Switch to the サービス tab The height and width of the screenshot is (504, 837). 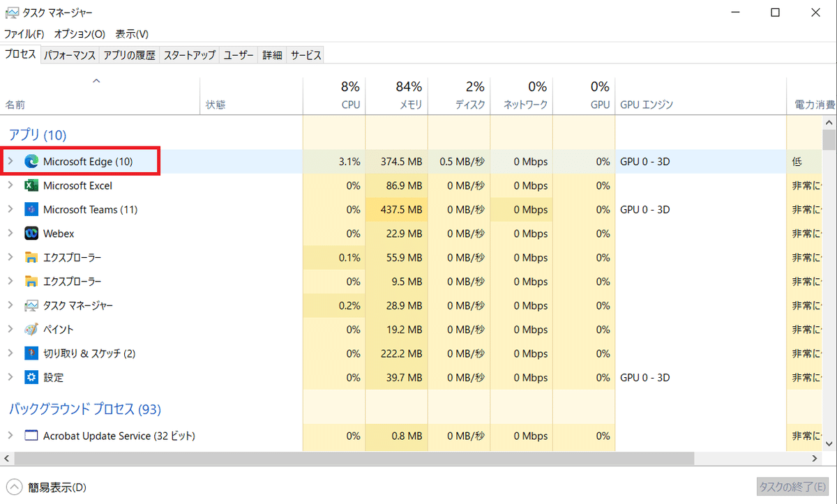(306, 55)
